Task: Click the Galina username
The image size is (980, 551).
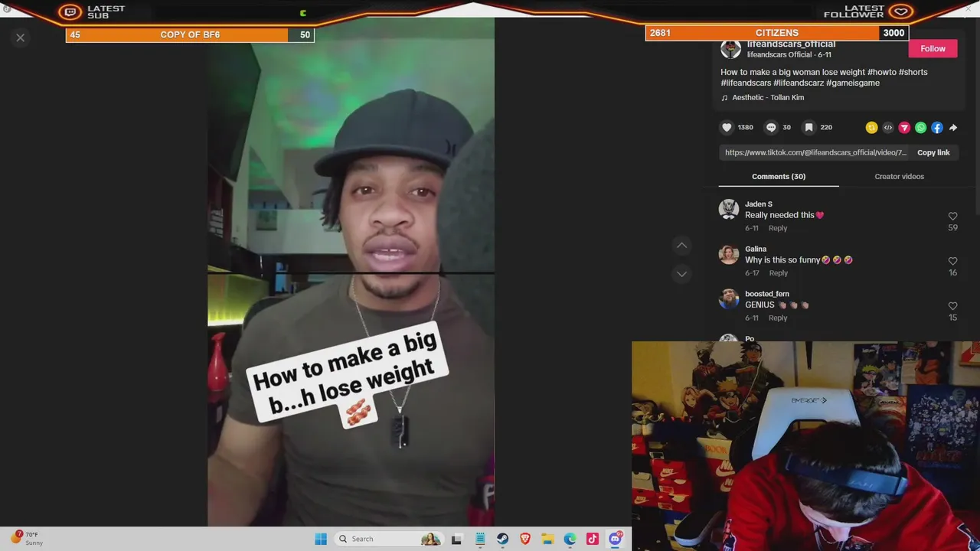Action: tap(756, 249)
